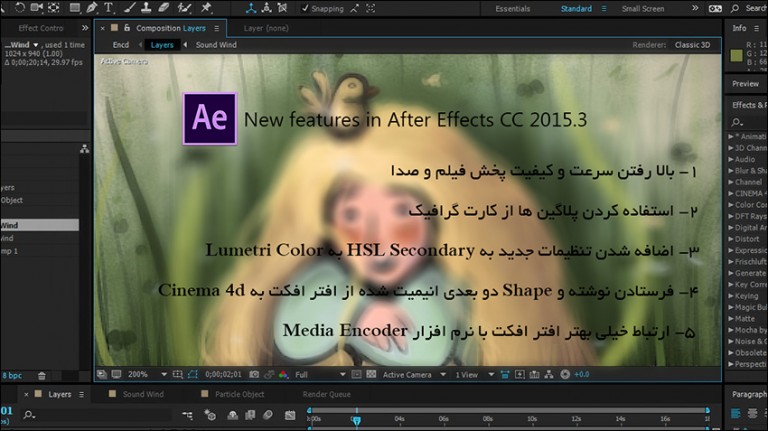The height and width of the screenshot is (431, 768).
Task: Select the Pan Behind anchor point tool
Action: tap(53, 8)
